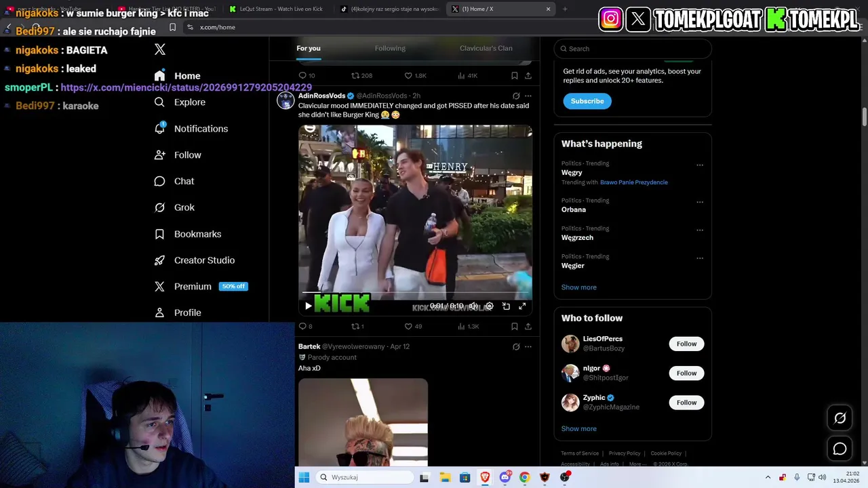Screen dimensions: 868x488
Task: Bookmark this page in browser toolbar
Action: pyautogui.click(x=172, y=27)
